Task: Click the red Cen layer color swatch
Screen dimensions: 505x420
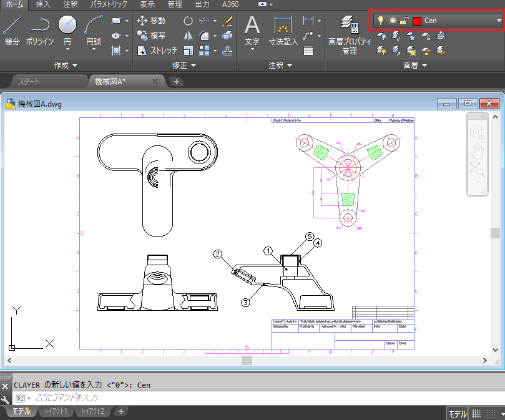Action: pos(417,21)
